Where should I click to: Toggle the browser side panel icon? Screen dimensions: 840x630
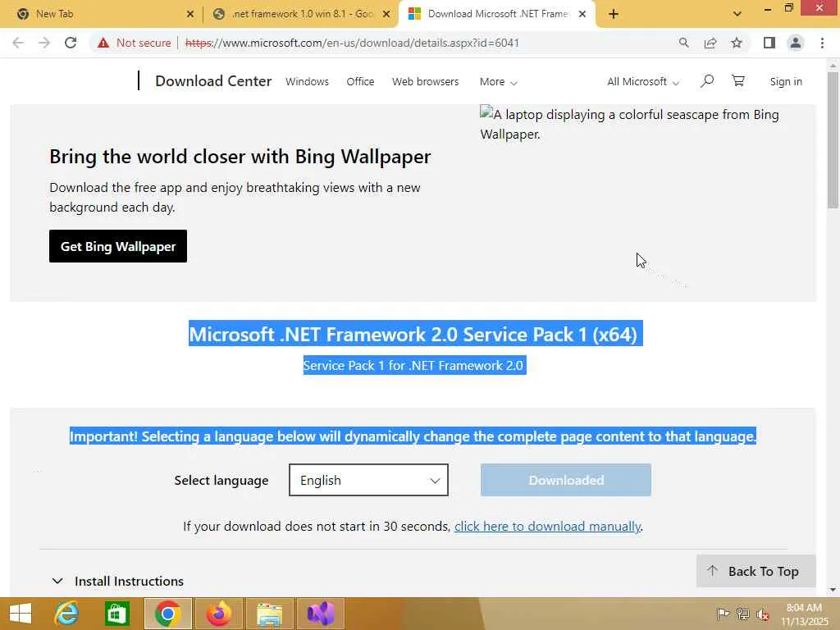pos(769,43)
